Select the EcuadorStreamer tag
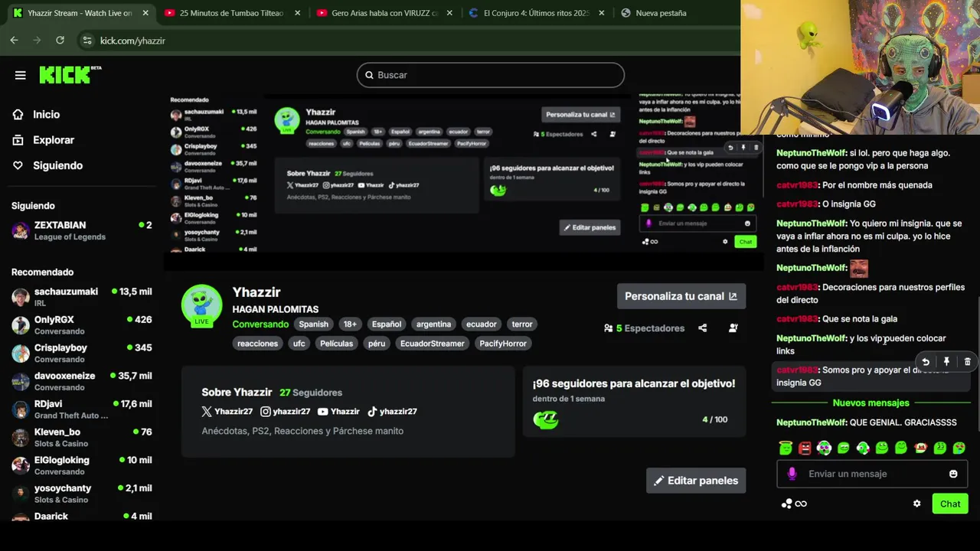 [x=432, y=344]
